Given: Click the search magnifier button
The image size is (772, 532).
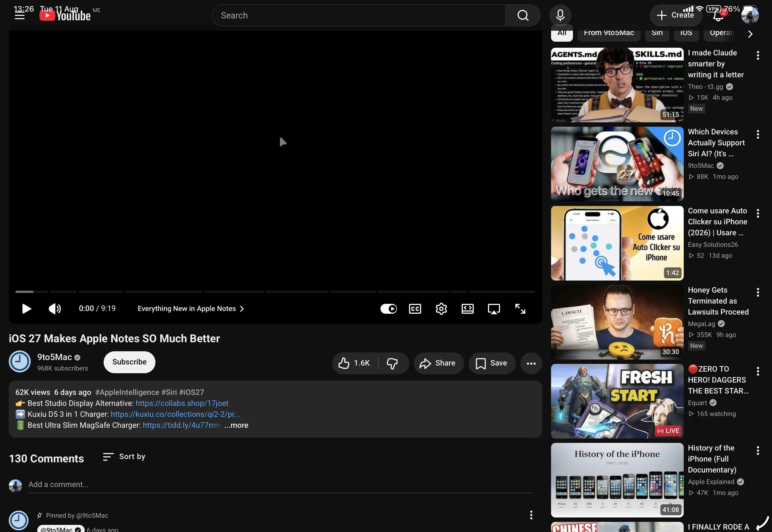Looking at the screenshot, I should click(523, 15).
